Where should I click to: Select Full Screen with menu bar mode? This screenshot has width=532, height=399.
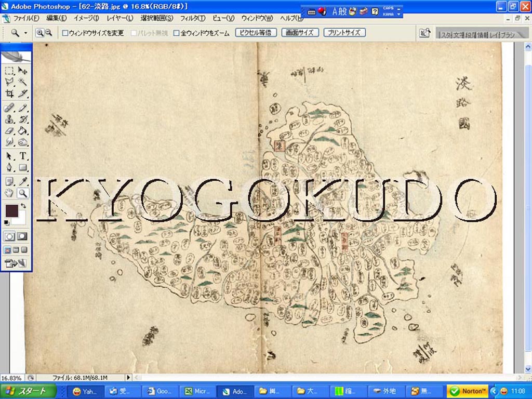point(16,250)
